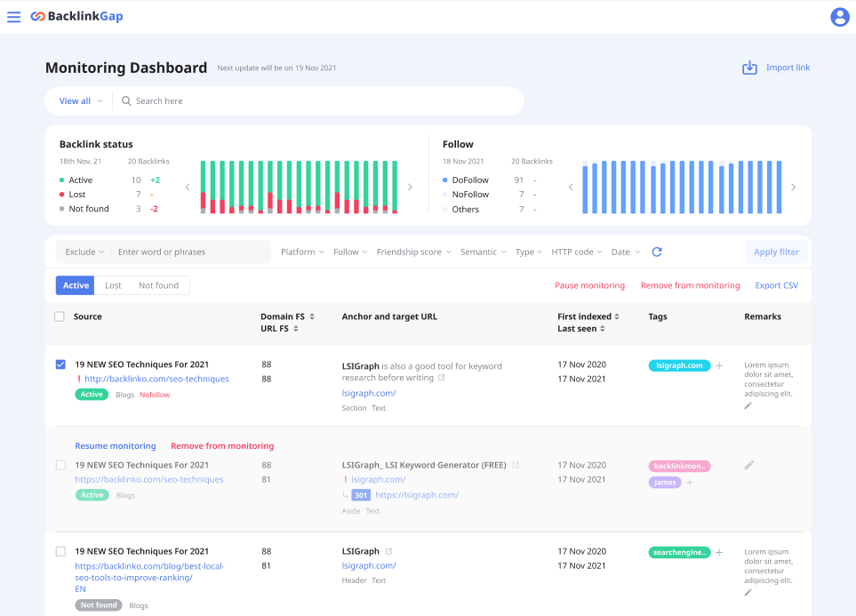The height and width of the screenshot is (616, 856).
Task: Click Remove from monitoring on paused row
Action: 222,446
